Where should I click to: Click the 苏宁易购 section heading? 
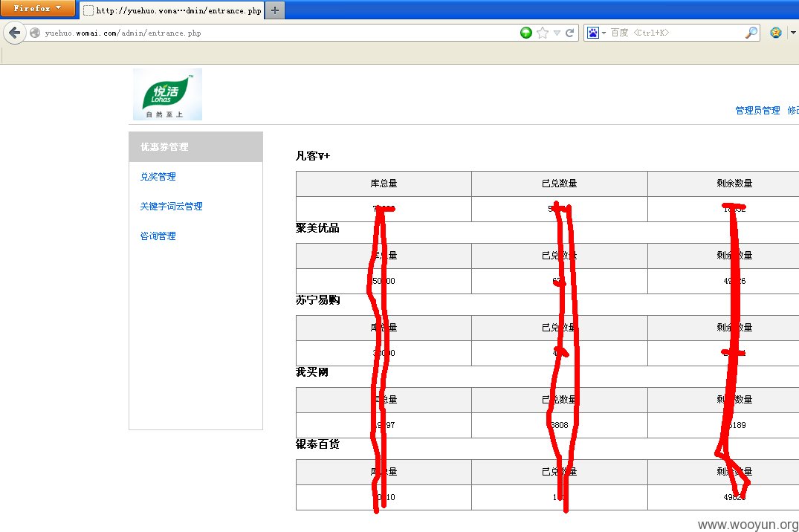point(317,299)
